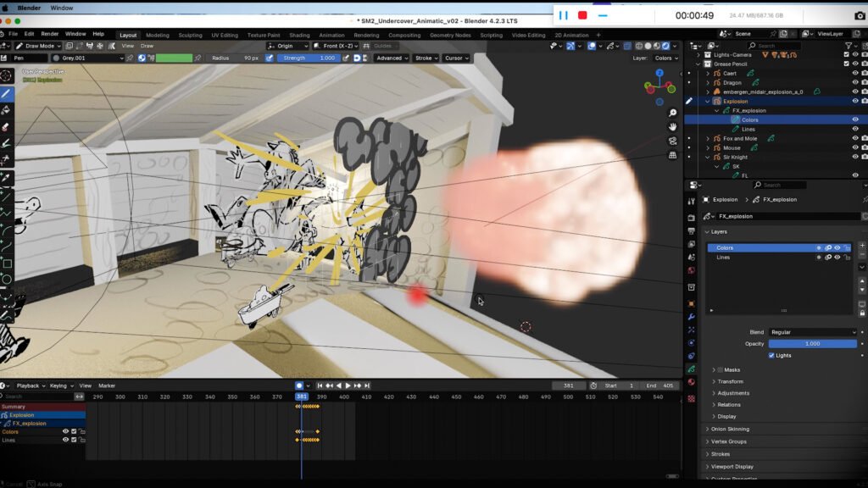This screenshot has height=488, width=868.
Task: Open the Object properties tab icon
Action: [692, 303]
